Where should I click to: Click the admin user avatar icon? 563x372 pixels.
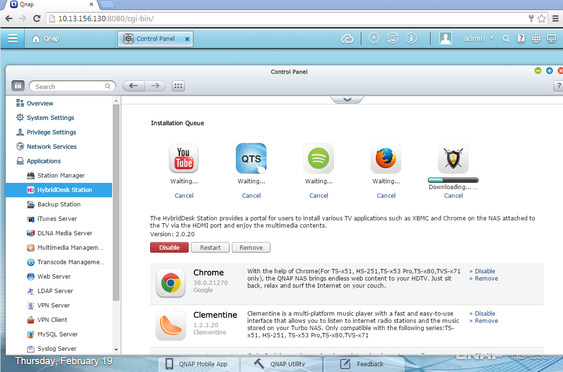[x=445, y=38]
